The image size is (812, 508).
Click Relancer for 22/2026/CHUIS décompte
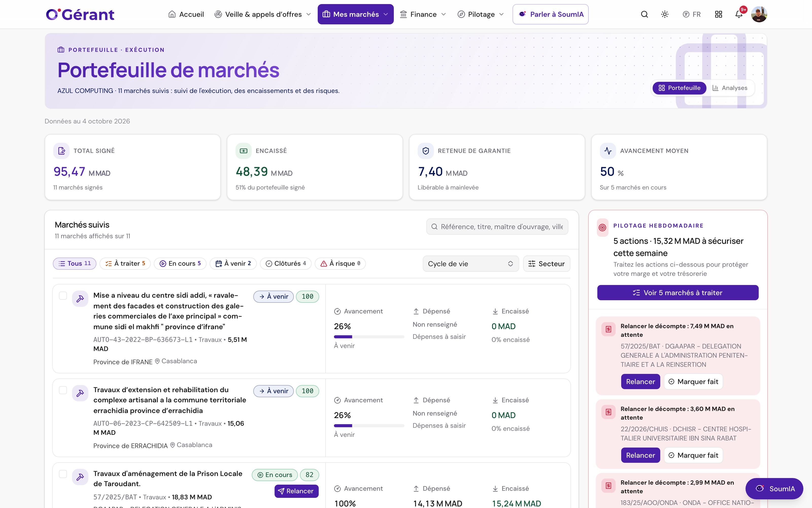tap(640, 455)
